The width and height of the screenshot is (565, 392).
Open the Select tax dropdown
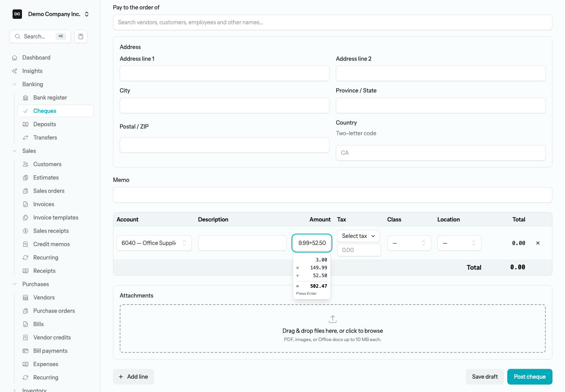[x=358, y=236]
